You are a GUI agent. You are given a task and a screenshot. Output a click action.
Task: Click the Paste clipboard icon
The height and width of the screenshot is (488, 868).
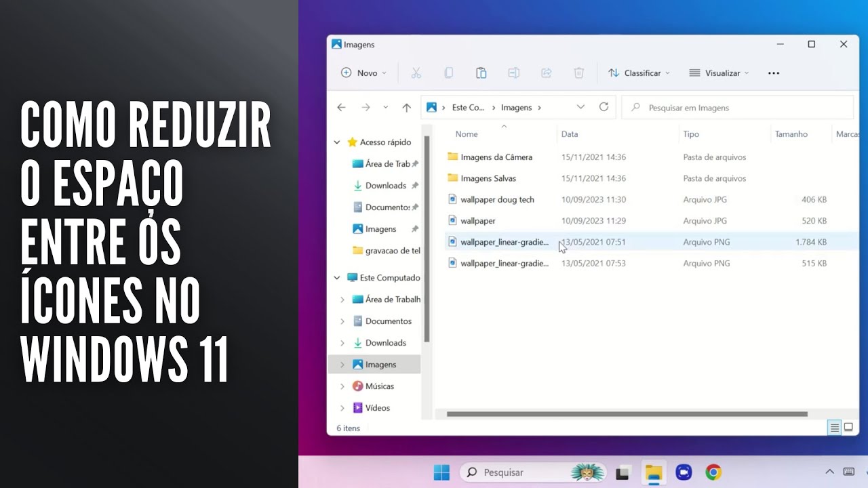coord(481,73)
